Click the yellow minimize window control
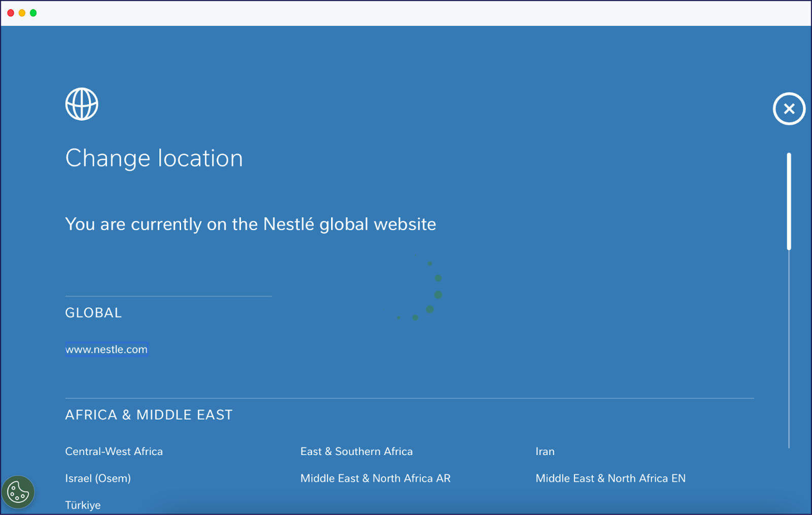Image resolution: width=812 pixels, height=515 pixels. (21, 13)
